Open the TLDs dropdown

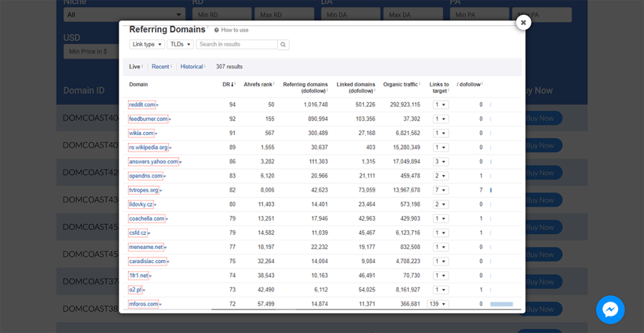180,44
